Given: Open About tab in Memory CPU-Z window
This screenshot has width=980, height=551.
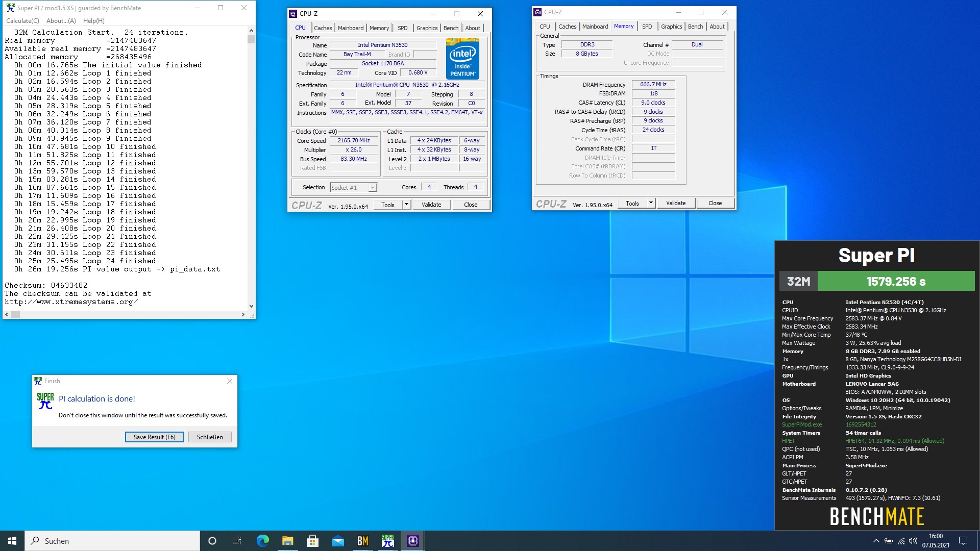Looking at the screenshot, I should pyautogui.click(x=717, y=27).
